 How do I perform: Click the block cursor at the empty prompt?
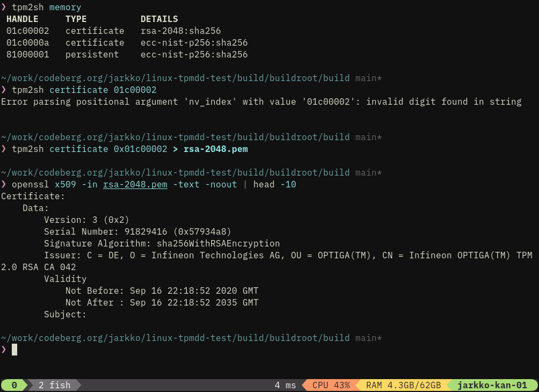point(14,350)
